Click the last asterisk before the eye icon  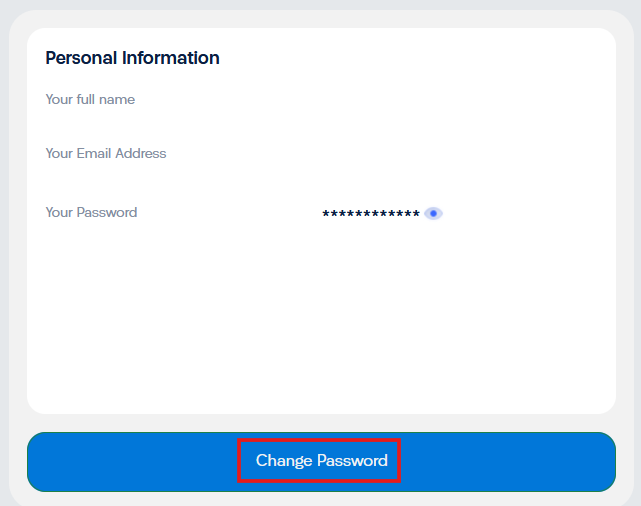[416, 213]
